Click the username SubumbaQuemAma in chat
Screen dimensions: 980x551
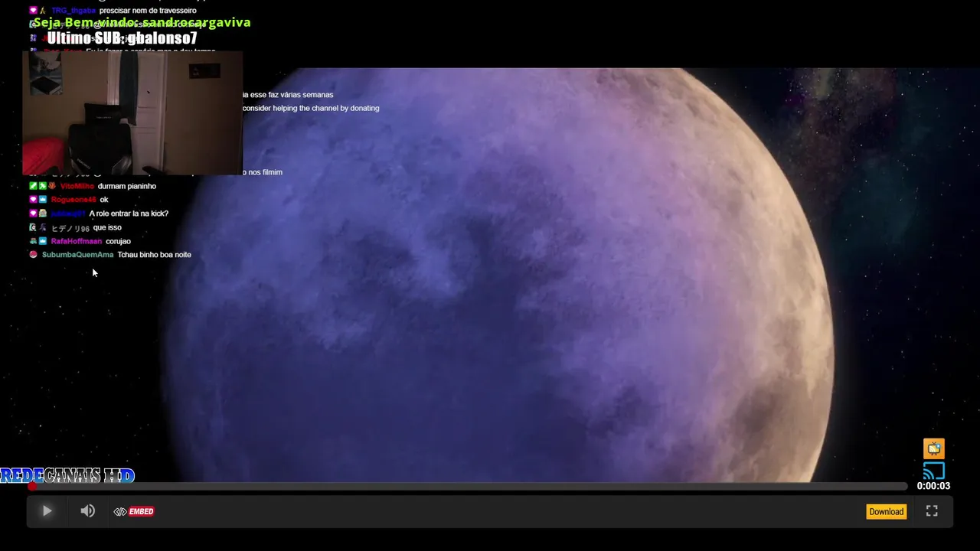77,255
